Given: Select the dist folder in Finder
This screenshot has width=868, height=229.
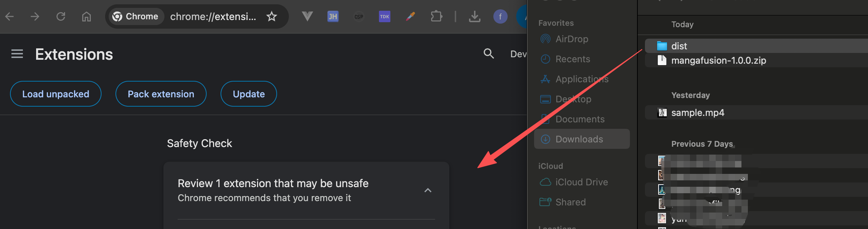Looking at the screenshot, I should click(756, 46).
